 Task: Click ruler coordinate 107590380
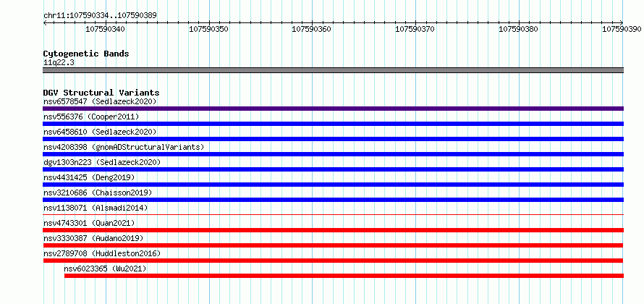[518, 30]
